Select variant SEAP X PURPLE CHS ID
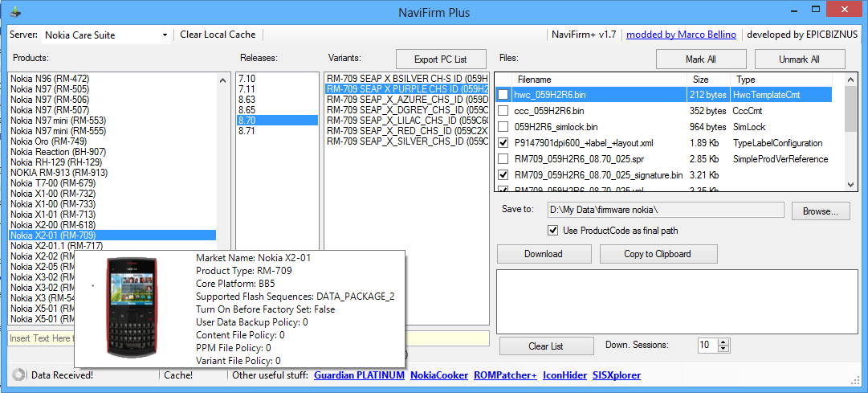The image size is (868, 393). point(407,88)
